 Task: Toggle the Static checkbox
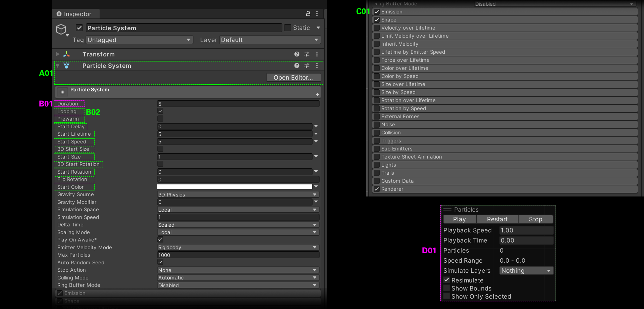click(287, 28)
